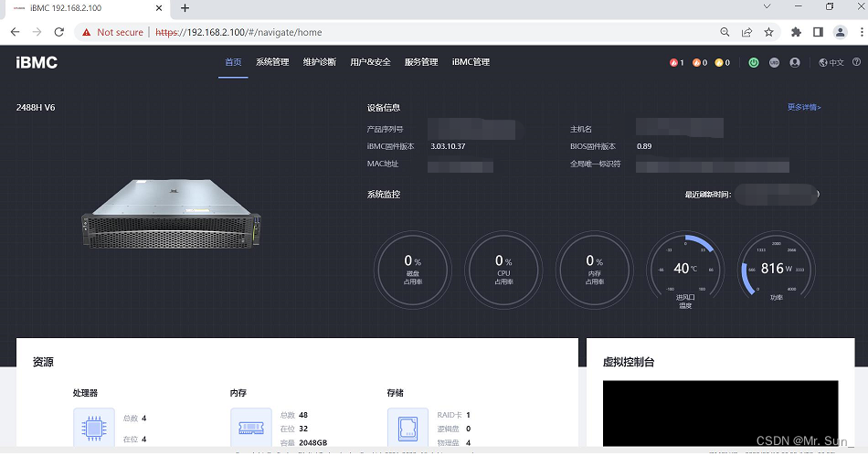The image size is (868, 456).
Task: Open the 系统管理 menu
Action: pyautogui.click(x=272, y=62)
